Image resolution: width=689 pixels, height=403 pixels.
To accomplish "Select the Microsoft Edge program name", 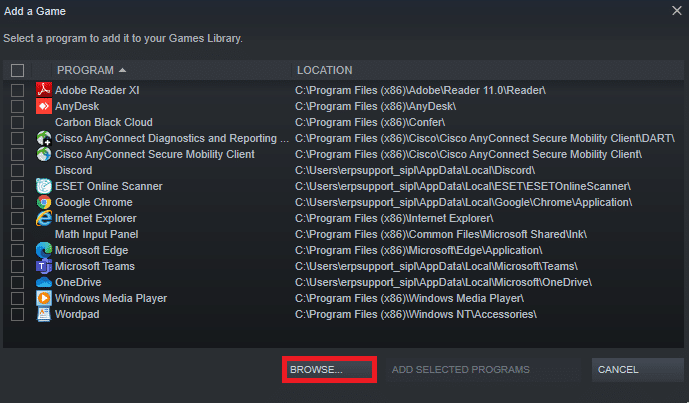I will (91, 251).
